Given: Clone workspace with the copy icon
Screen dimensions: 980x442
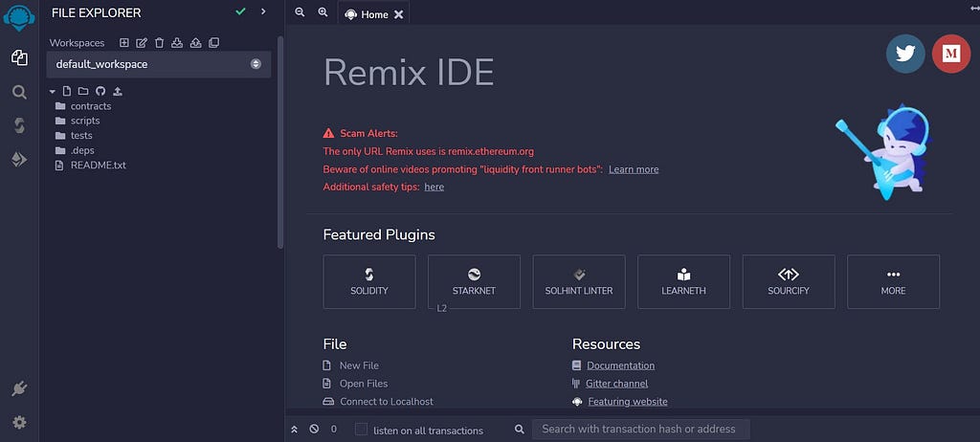Looking at the screenshot, I should point(213,42).
